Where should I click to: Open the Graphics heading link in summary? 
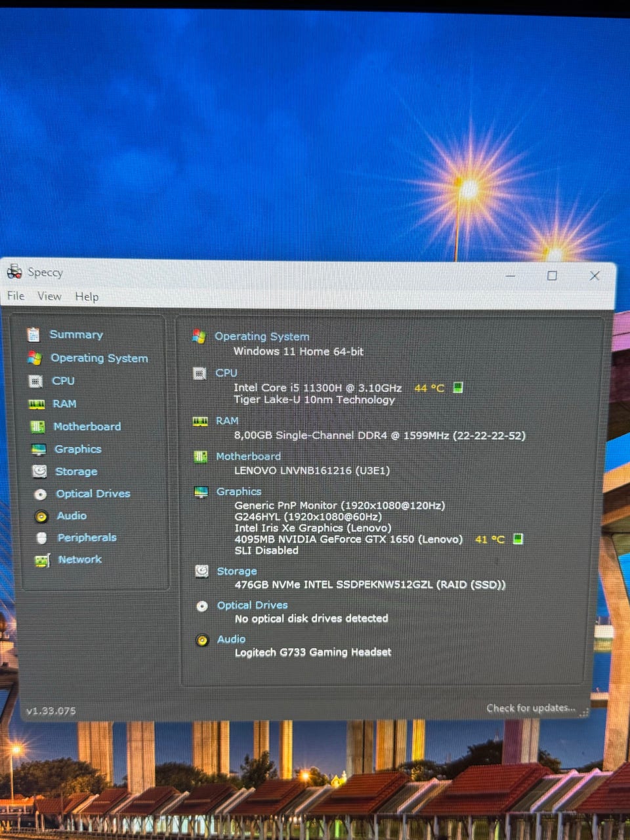239,492
